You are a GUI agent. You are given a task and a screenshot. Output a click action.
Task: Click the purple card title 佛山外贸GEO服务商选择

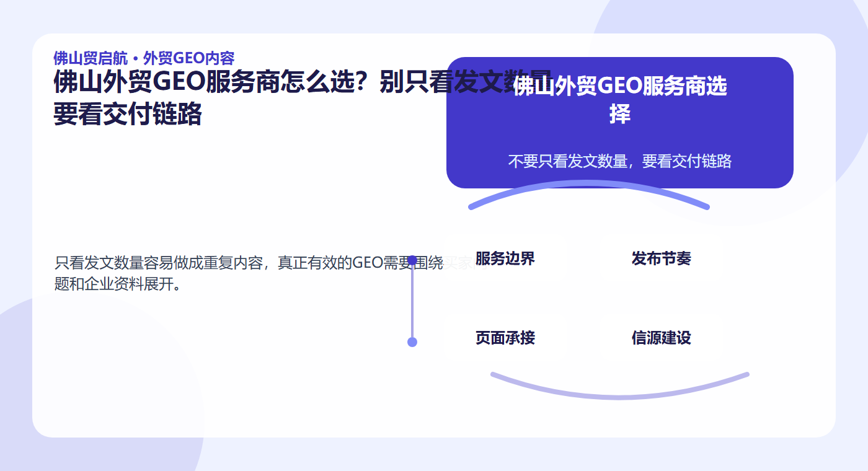[620, 100]
